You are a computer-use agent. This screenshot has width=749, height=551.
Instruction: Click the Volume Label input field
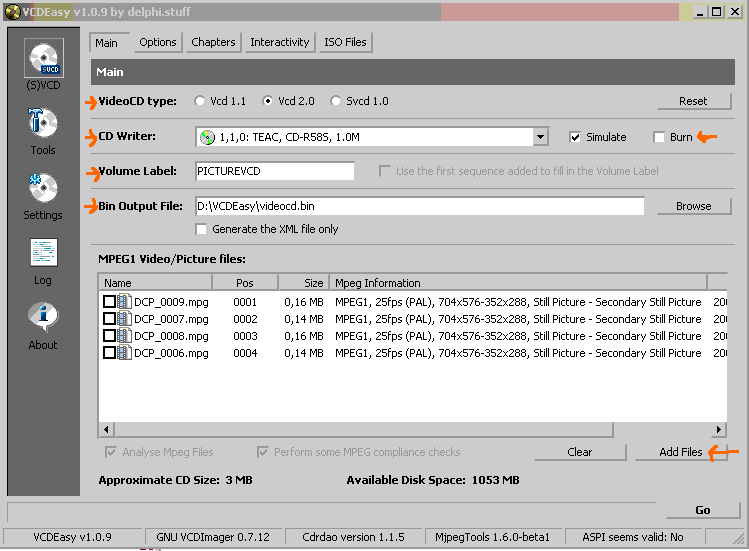click(275, 171)
